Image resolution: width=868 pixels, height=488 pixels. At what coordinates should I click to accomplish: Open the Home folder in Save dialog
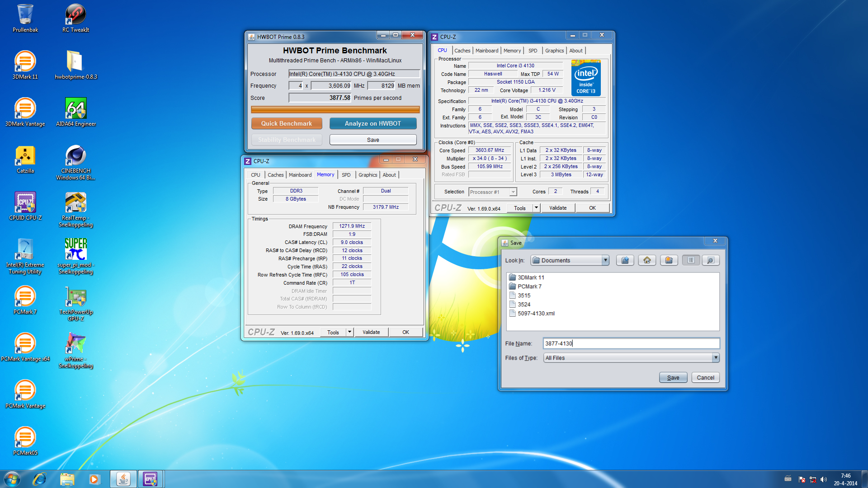point(647,260)
